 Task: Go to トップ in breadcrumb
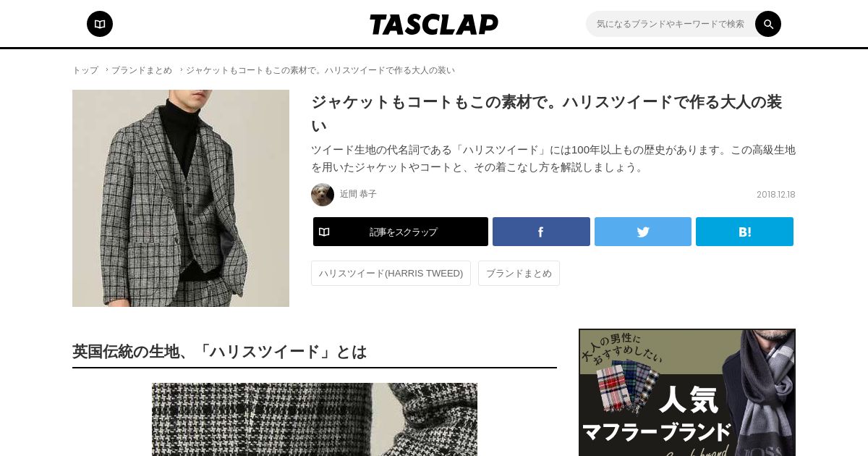click(85, 70)
